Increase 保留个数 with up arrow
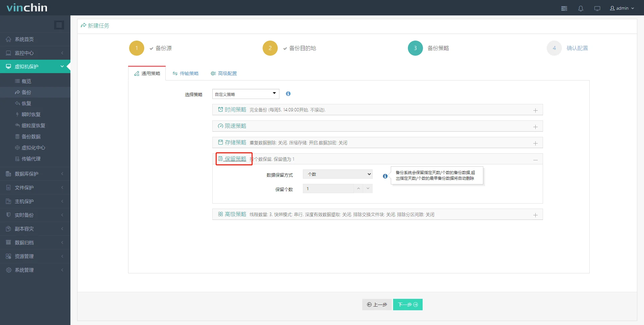The image size is (644, 325). coord(359,188)
